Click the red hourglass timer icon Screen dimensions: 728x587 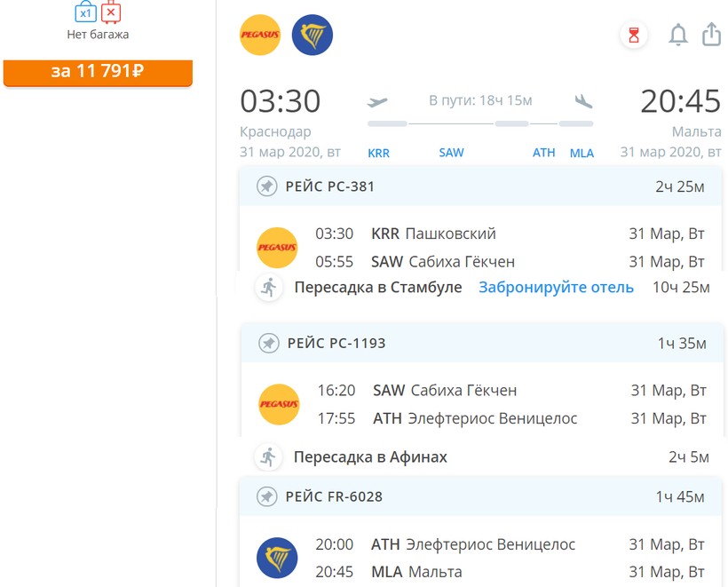point(633,36)
